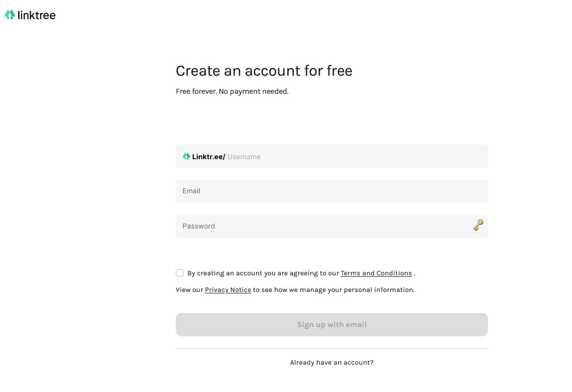Click the 'By creating an account' agreement label text
Viewport: 572px width, 392px height.
coord(264,273)
